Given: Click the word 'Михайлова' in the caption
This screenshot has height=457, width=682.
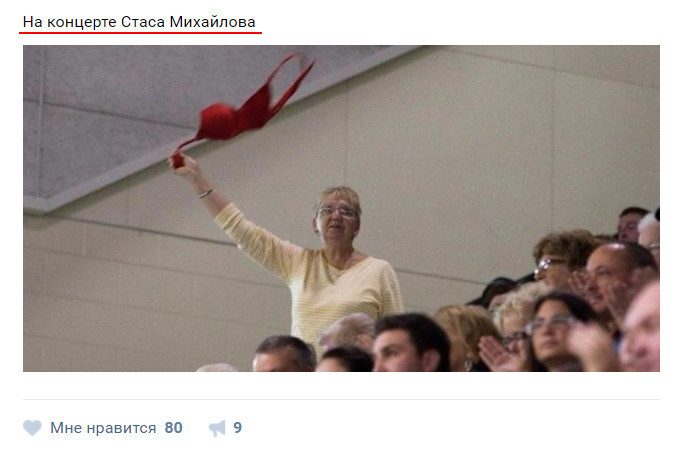Looking at the screenshot, I should [212, 22].
